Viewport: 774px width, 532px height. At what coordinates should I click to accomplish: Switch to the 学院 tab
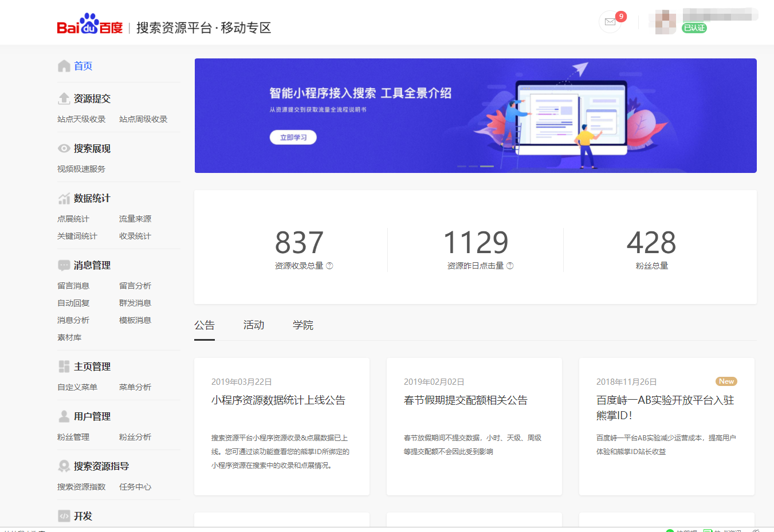point(303,325)
